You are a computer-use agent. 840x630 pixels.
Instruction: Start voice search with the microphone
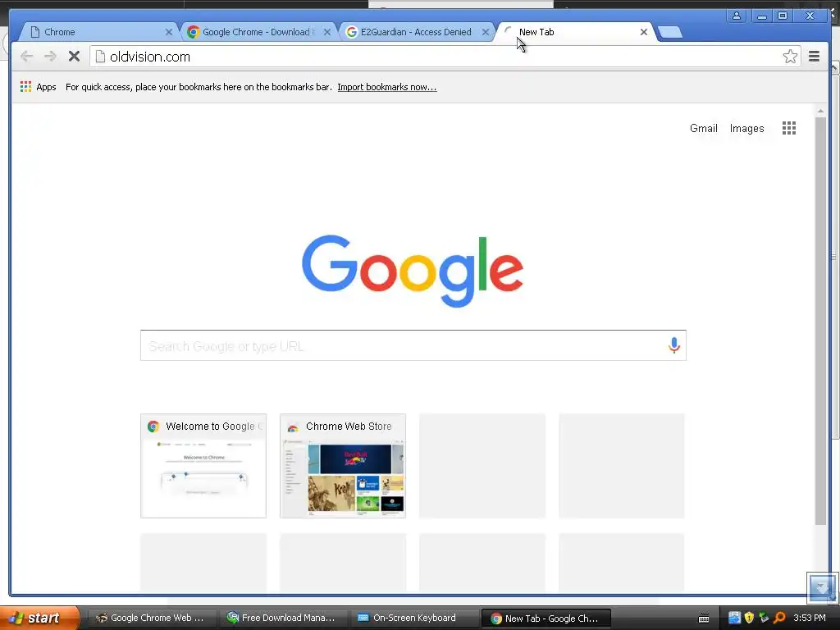point(674,345)
